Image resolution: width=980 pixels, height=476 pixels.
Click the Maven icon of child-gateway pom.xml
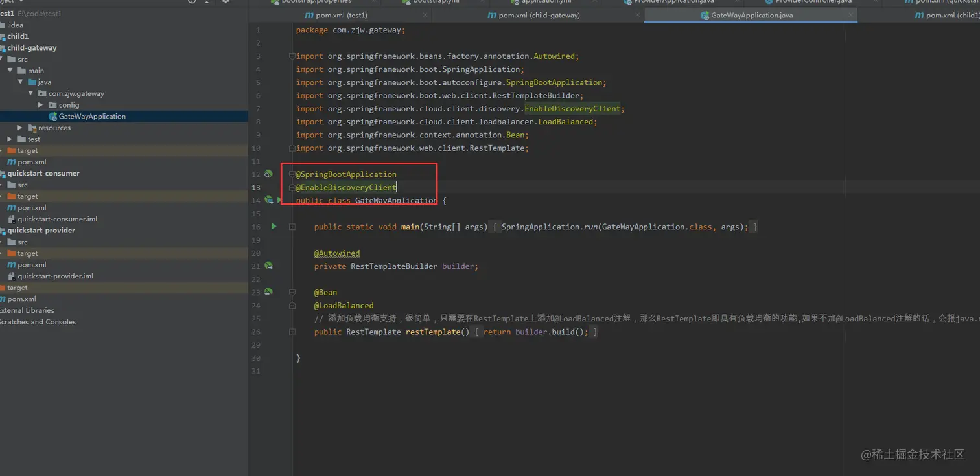pos(11,162)
